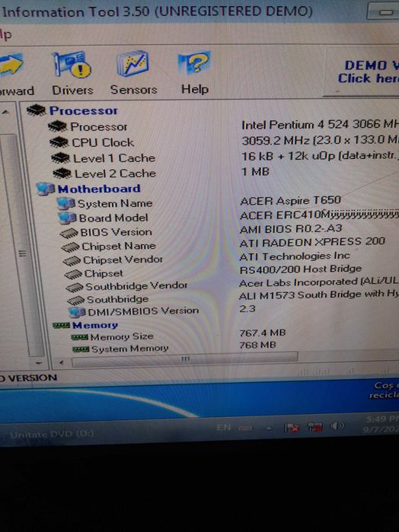The image size is (399, 532).
Task: Click the DEMO VERSION Click here banner
Action: click(x=361, y=72)
